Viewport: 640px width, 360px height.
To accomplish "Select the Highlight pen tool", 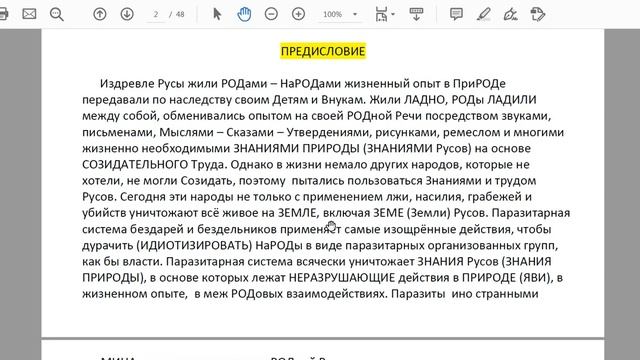I will click(x=484, y=14).
